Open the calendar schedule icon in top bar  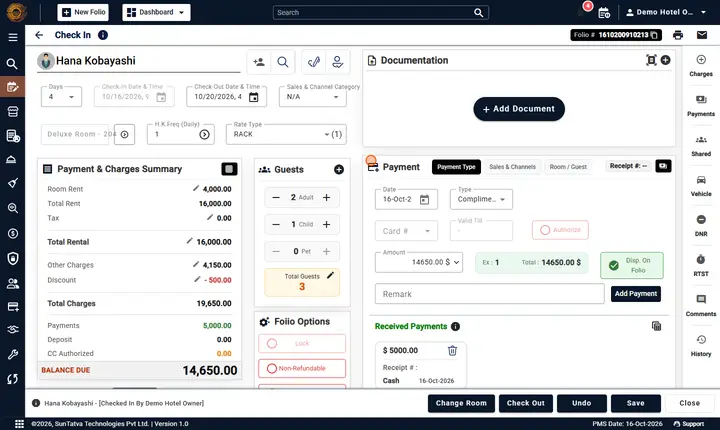click(x=604, y=12)
